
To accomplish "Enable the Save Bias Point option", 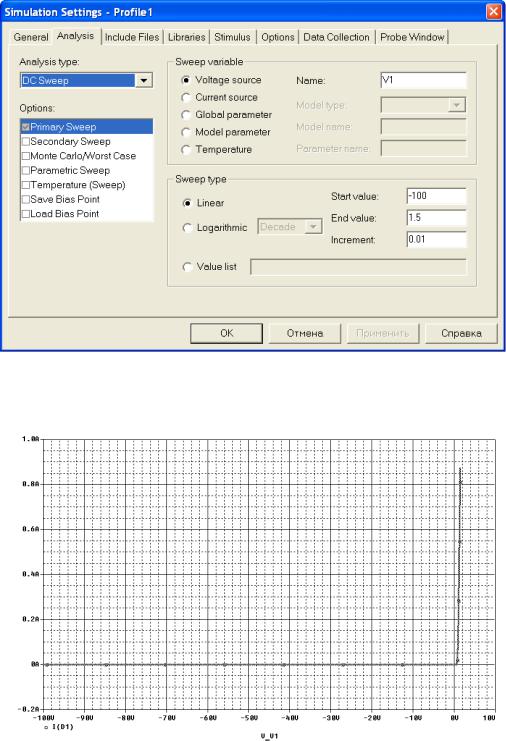I will [26, 199].
